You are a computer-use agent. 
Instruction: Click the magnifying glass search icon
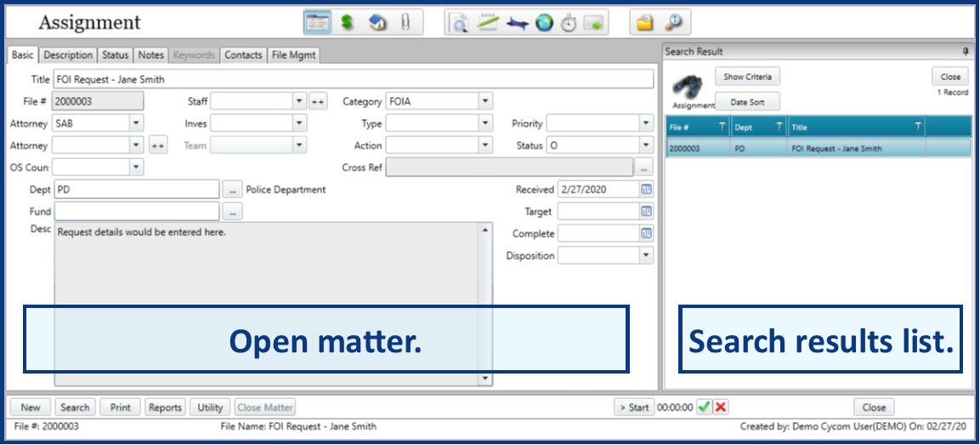(673, 23)
